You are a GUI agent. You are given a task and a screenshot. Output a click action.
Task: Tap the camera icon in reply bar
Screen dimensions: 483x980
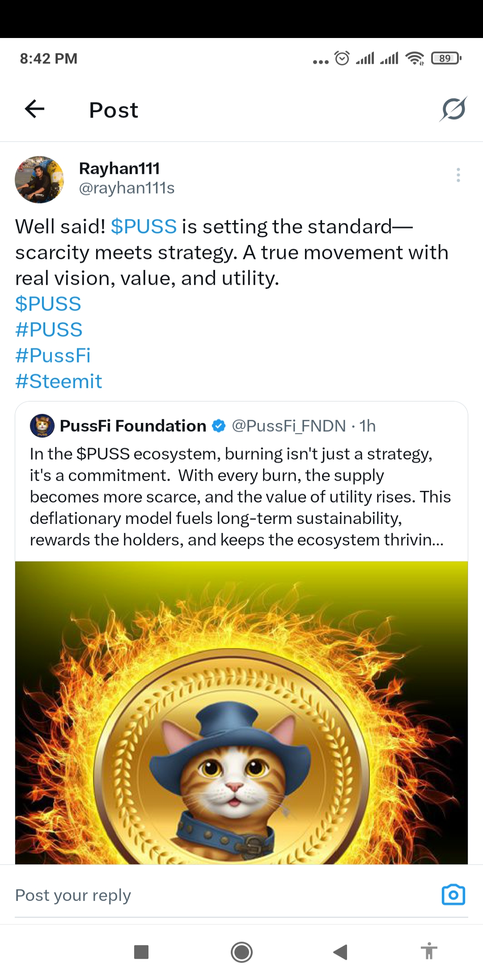point(453,895)
